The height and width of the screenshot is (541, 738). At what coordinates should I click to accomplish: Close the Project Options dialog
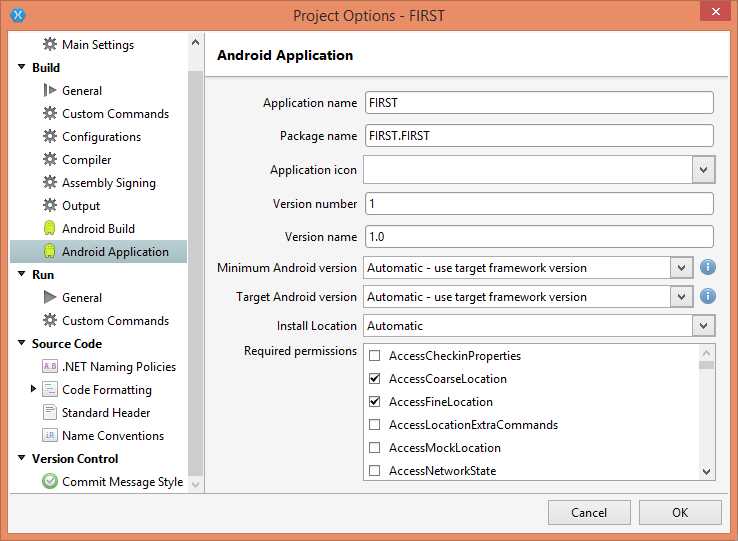715,11
